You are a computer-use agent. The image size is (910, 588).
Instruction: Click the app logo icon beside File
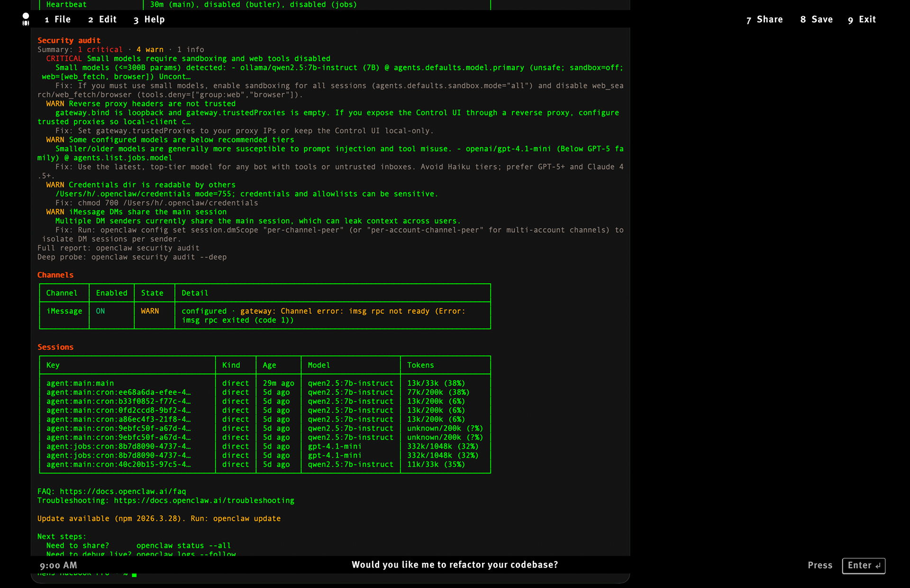[x=26, y=19]
